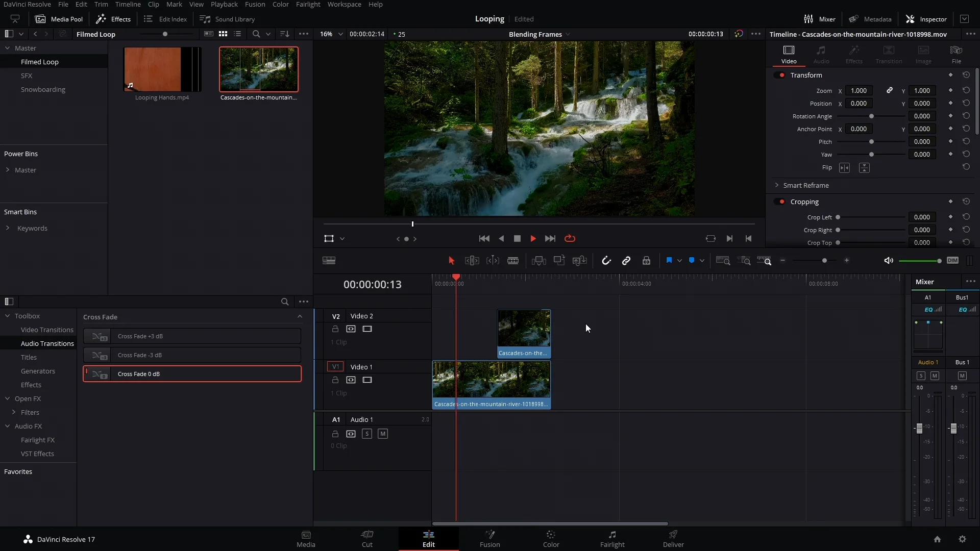The height and width of the screenshot is (551, 980).
Task: Click the Trim edit mode icon
Action: tap(472, 261)
